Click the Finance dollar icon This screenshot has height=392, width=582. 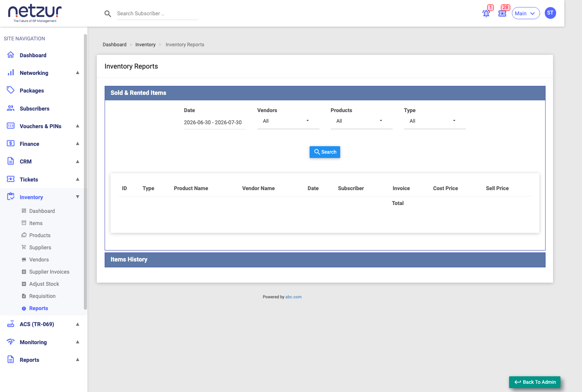(x=11, y=143)
